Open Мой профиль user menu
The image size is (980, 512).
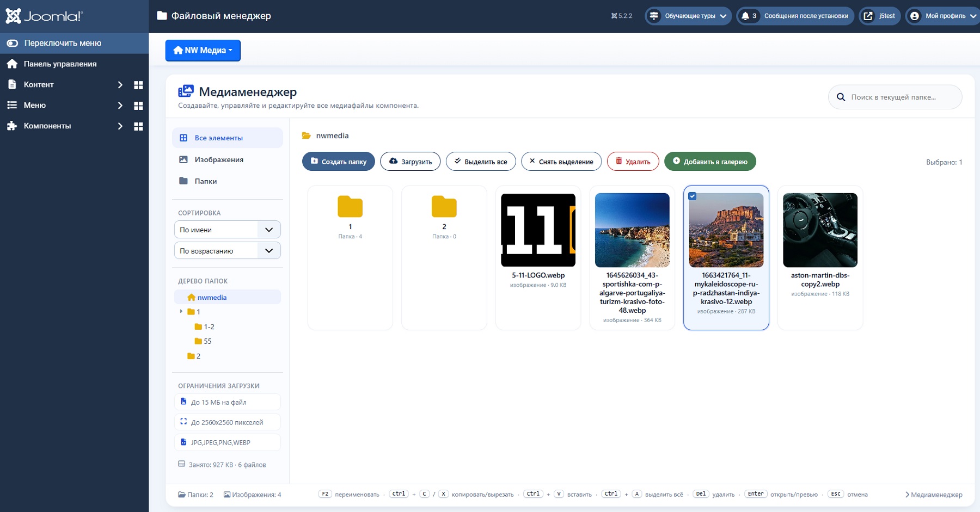click(942, 16)
